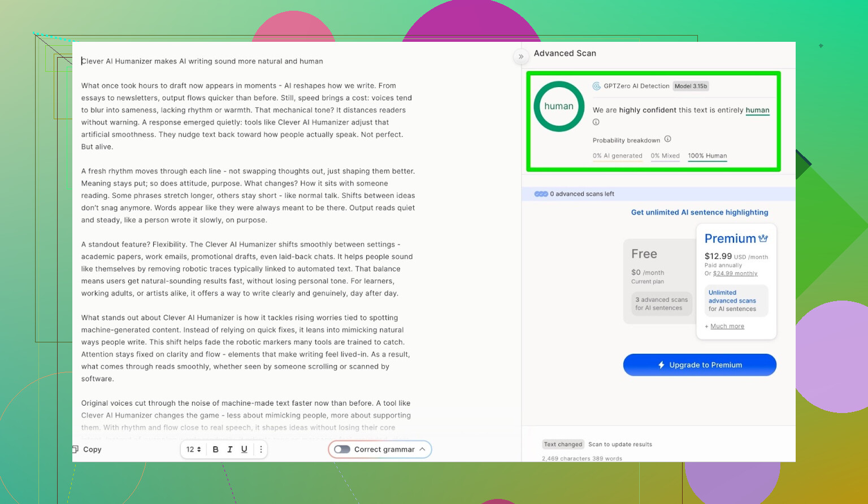The image size is (868, 504).
Task: Open the $24.99 monthly pricing link
Action: point(735,273)
